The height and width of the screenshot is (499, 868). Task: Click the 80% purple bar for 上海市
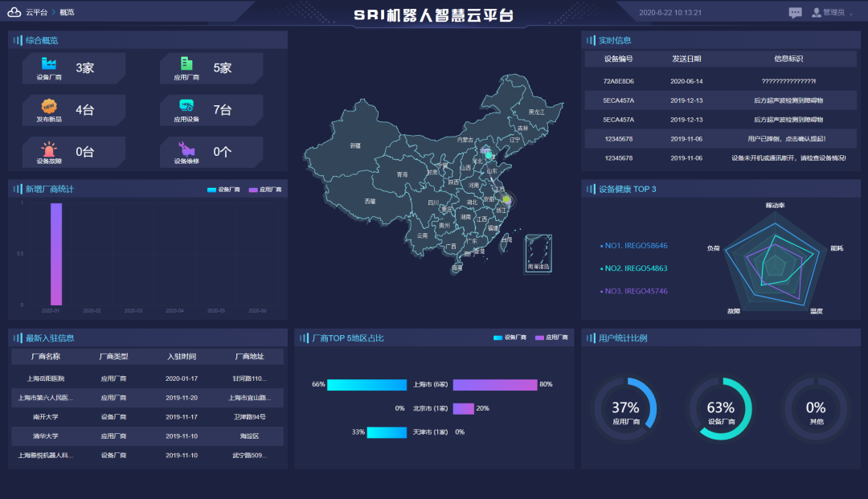click(494, 385)
